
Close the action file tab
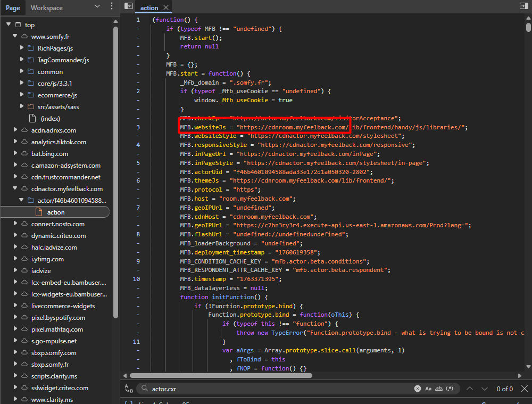point(166,7)
